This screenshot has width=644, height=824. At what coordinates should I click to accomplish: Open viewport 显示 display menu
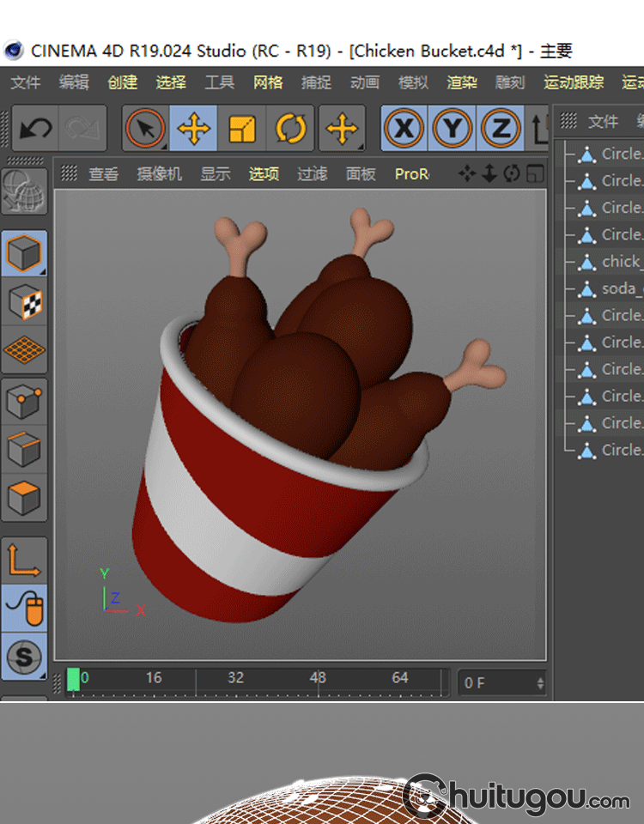216,174
